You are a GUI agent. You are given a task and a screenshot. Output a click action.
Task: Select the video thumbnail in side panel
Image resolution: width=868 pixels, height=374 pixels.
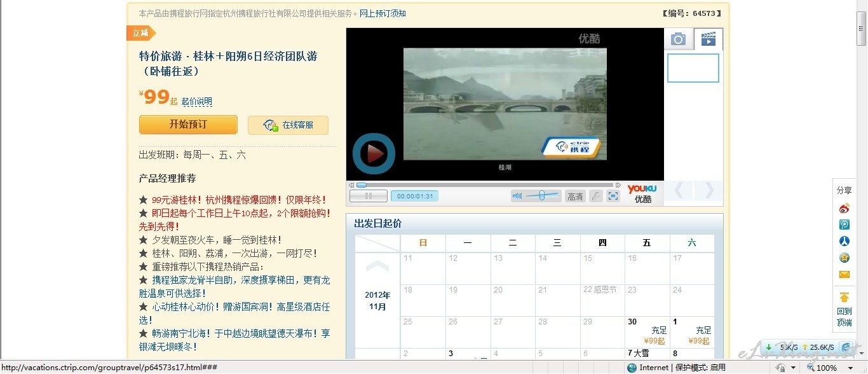693,68
